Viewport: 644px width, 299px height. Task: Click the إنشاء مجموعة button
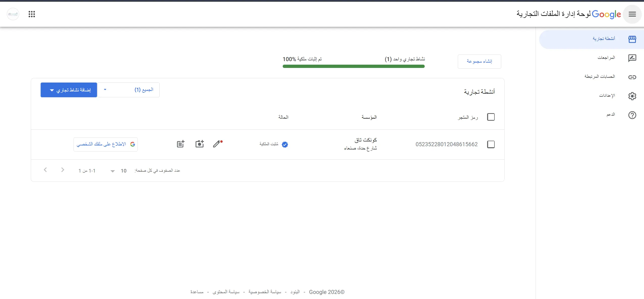[479, 61]
